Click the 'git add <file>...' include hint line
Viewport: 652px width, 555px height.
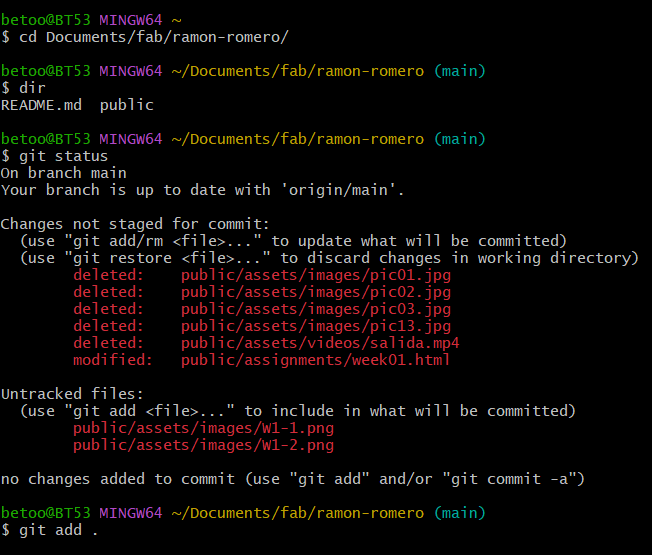pyautogui.click(x=298, y=411)
